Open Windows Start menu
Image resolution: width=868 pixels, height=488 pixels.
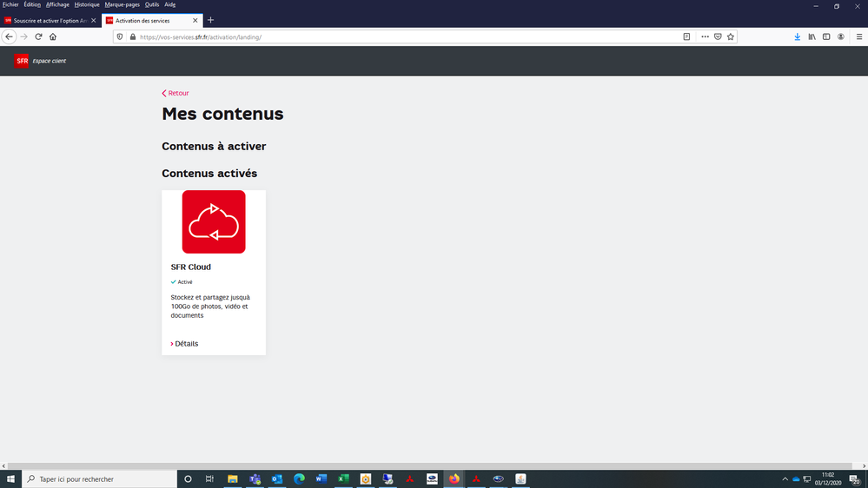10,478
